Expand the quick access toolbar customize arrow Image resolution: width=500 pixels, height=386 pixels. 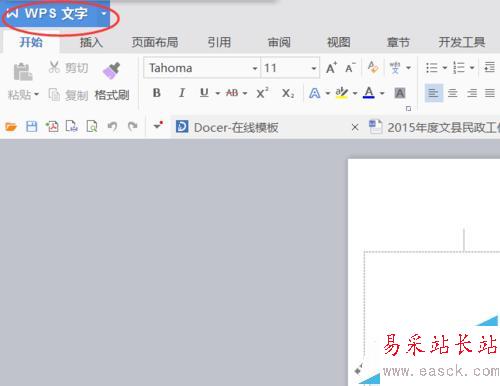coord(157,126)
